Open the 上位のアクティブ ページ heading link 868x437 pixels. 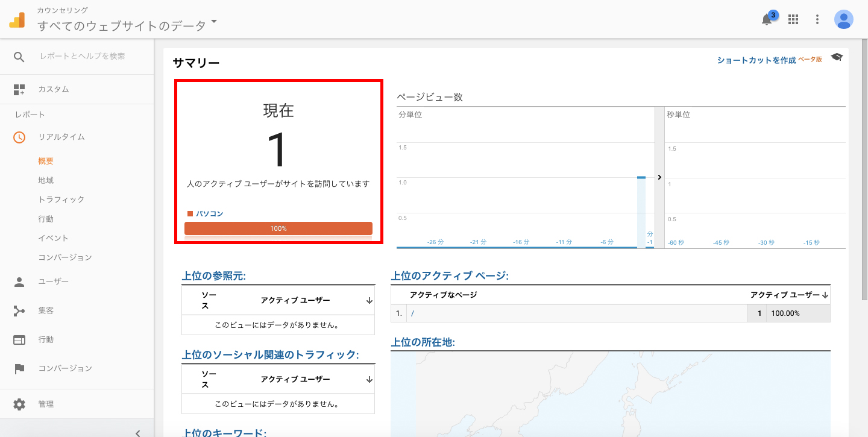(x=450, y=275)
